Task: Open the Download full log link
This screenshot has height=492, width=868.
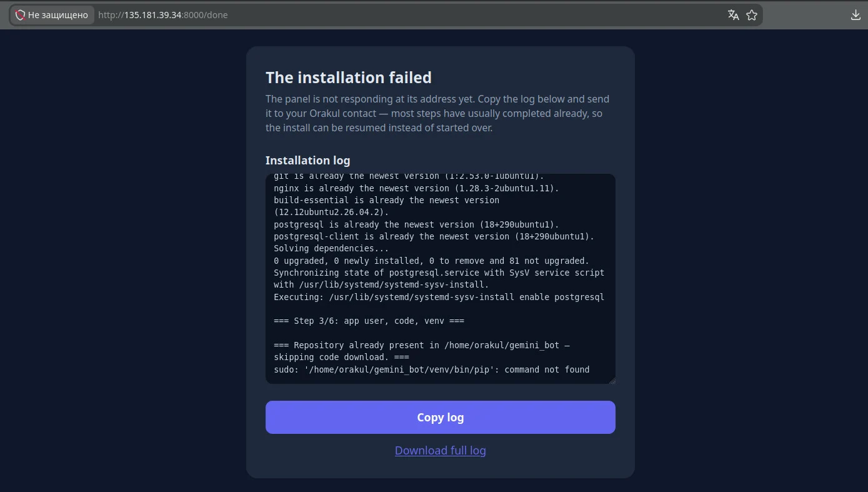Action: pyautogui.click(x=441, y=450)
